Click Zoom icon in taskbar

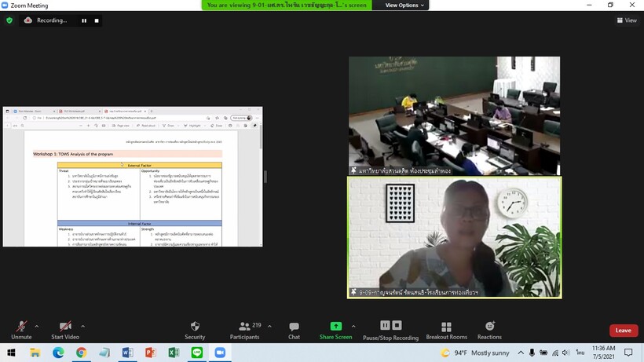coord(220,353)
